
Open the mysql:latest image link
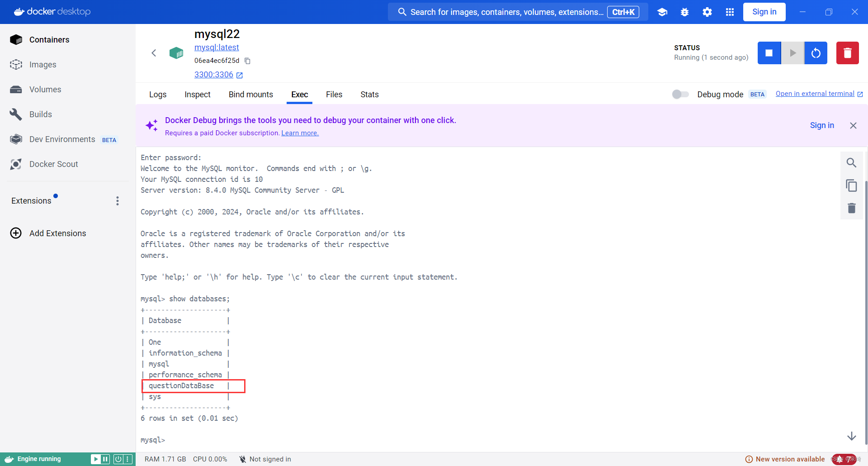217,48
